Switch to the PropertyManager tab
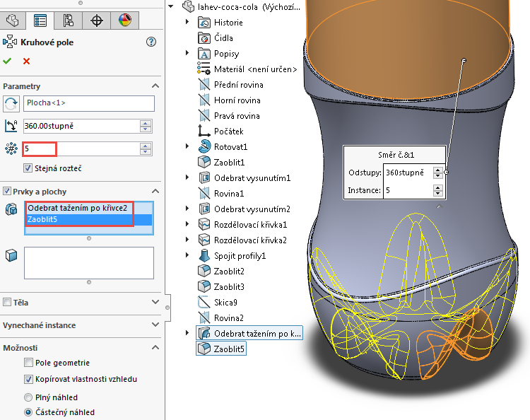This screenshot has height=420, width=530. pyautogui.click(x=40, y=21)
